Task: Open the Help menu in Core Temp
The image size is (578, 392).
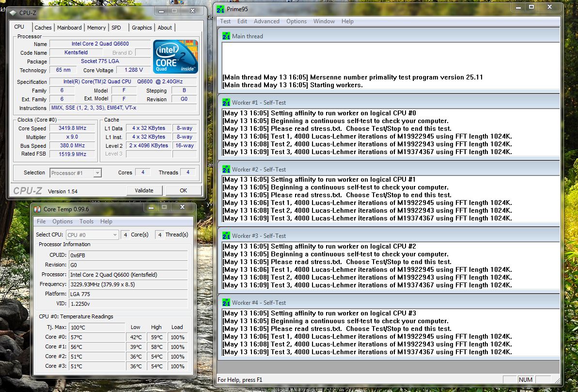Action: pyautogui.click(x=106, y=221)
